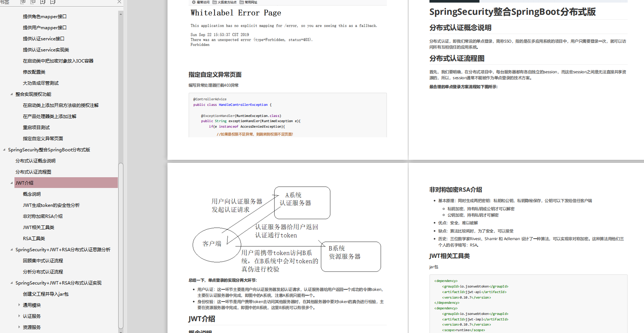644x333 pixels.
Task: Select bookmark 整合实现授权功能
Action: pyautogui.click(x=33, y=94)
